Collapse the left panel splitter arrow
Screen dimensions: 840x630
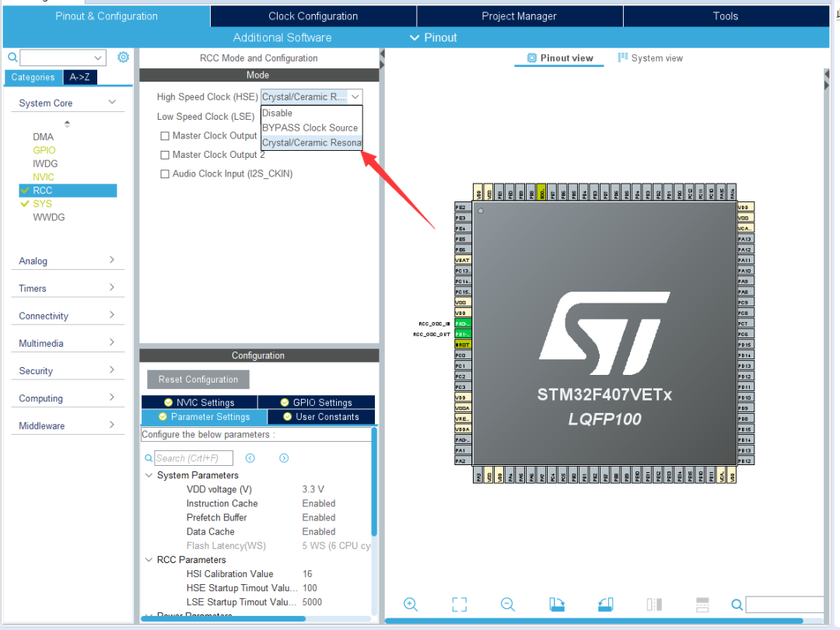[x=382, y=54]
